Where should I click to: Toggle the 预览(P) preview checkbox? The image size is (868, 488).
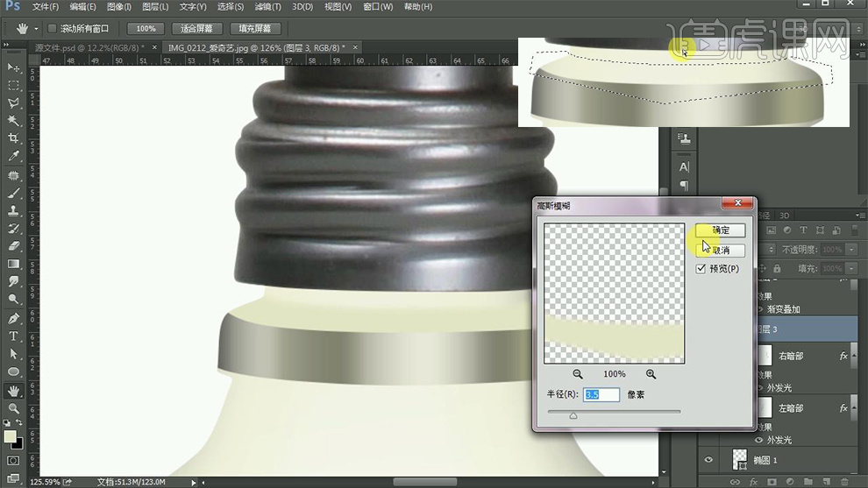coord(701,268)
